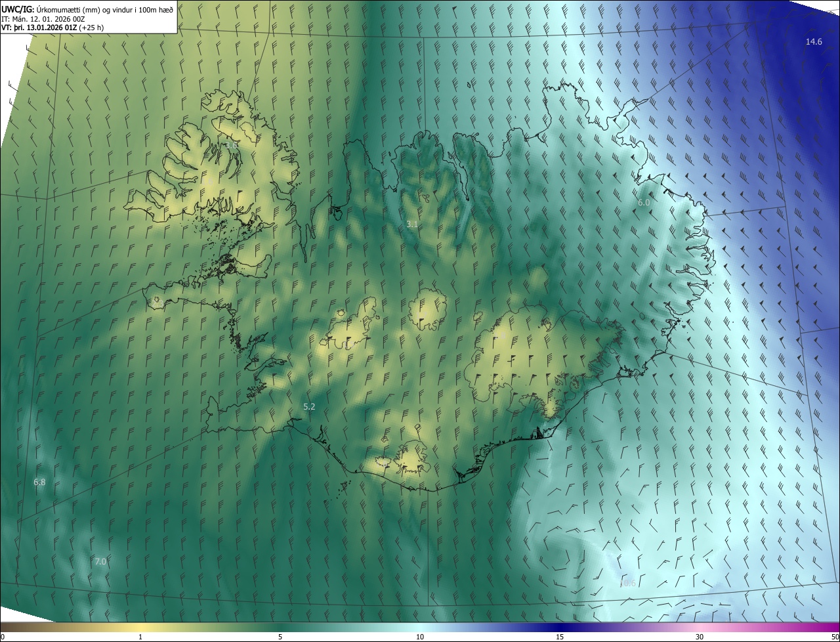
Task: Click the 10 tick label on the color scale
Action: click(x=420, y=637)
